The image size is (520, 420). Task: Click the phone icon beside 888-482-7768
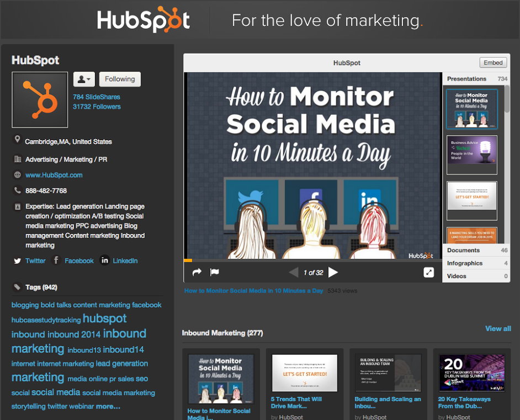(18, 190)
